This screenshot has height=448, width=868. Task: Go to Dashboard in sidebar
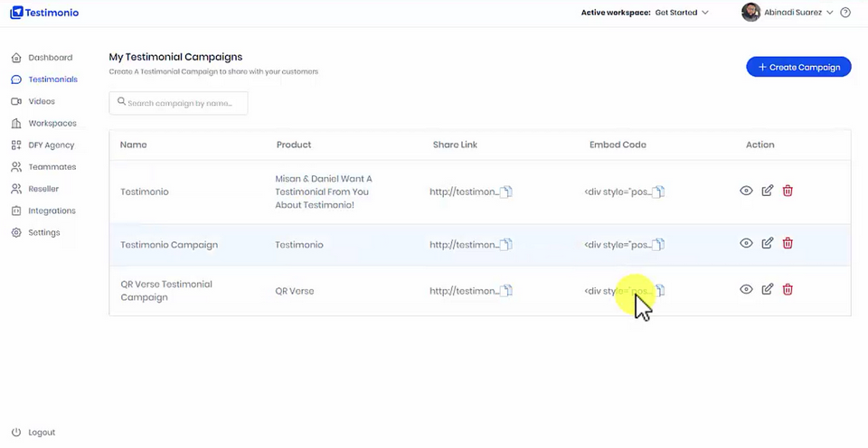pyautogui.click(x=42, y=58)
